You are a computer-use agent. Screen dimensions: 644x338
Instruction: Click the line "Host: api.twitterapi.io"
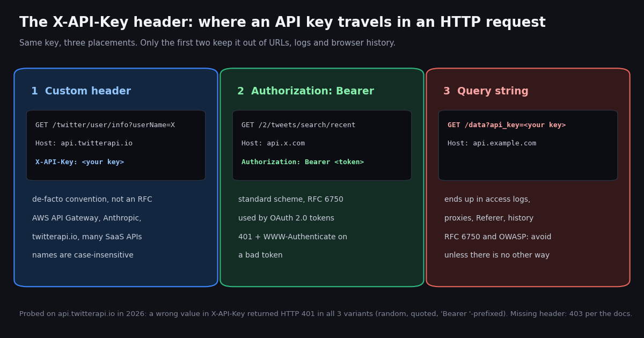[84, 143]
